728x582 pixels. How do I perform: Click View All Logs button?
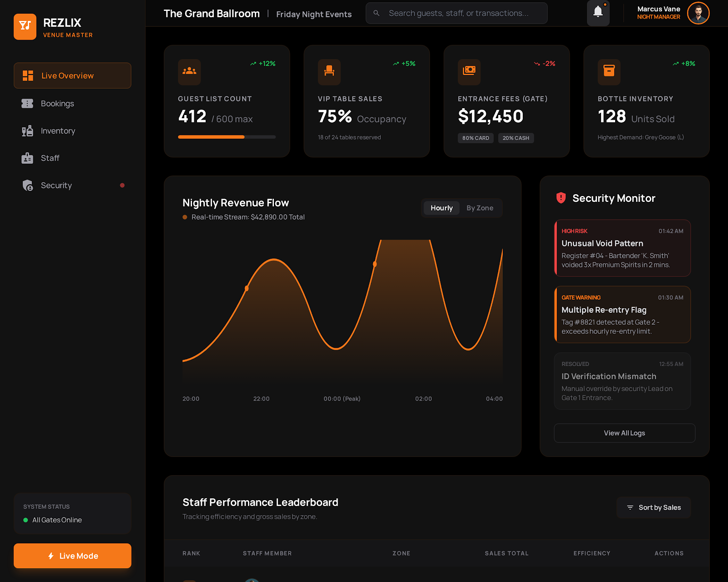tap(624, 433)
